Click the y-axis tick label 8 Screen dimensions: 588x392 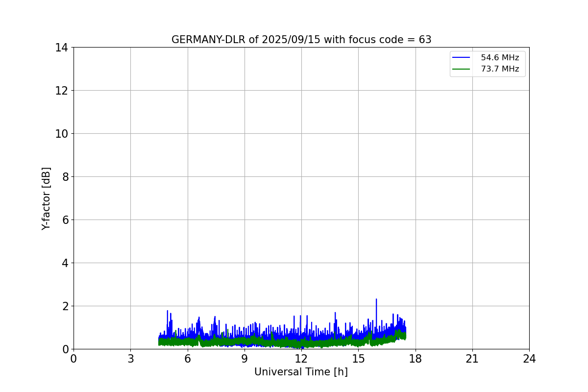click(65, 177)
